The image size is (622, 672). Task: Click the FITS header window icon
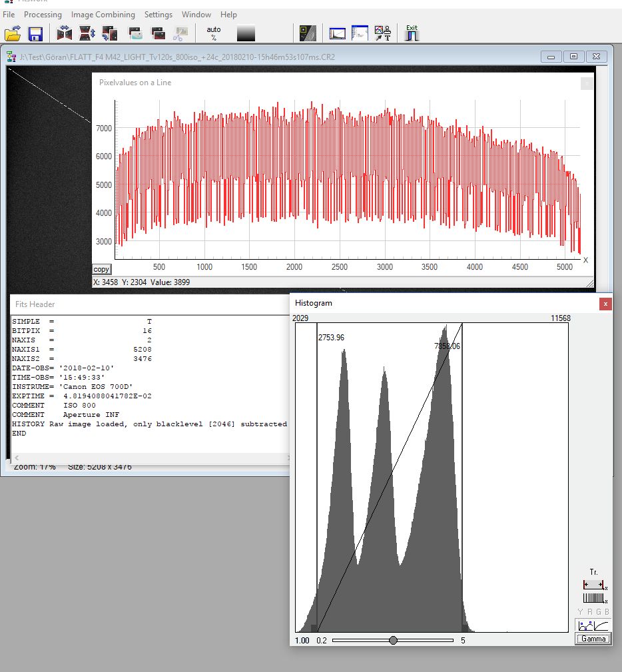coord(360,33)
